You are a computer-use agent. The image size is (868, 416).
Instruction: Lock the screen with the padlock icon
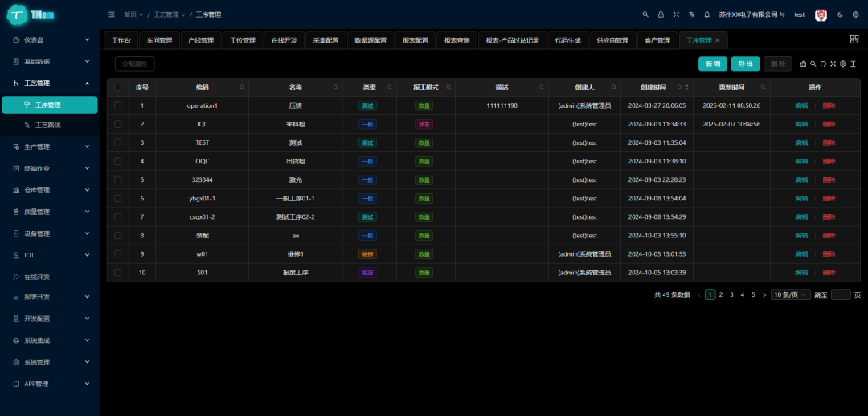(x=661, y=14)
